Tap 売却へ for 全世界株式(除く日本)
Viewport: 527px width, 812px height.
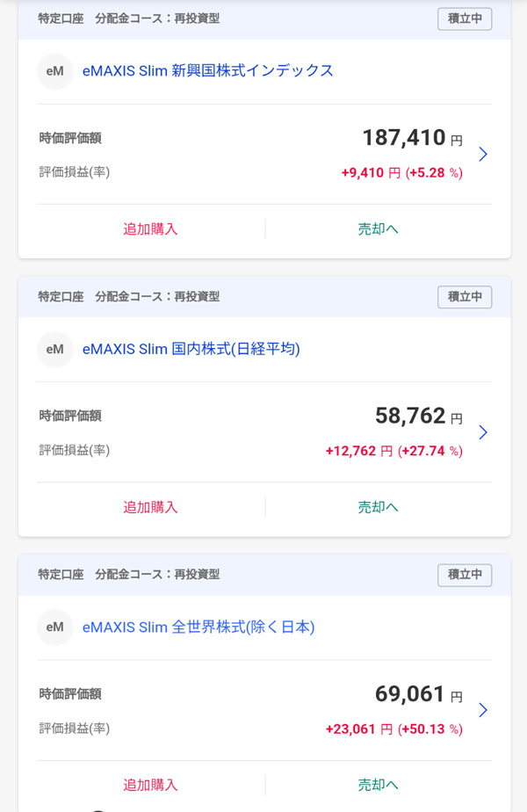pyautogui.click(x=378, y=785)
